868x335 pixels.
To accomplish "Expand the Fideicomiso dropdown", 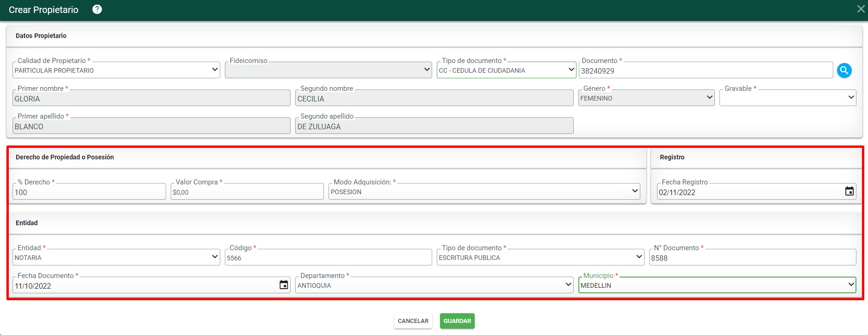I will [x=329, y=70].
